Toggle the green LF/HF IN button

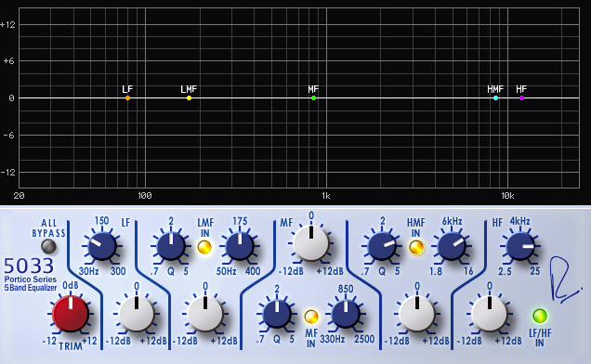coord(540,316)
